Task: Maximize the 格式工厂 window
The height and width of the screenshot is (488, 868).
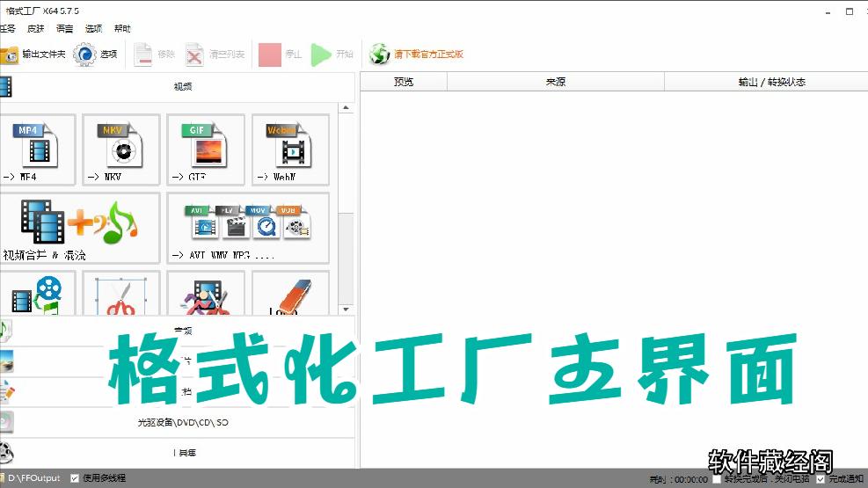Action: (x=850, y=11)
